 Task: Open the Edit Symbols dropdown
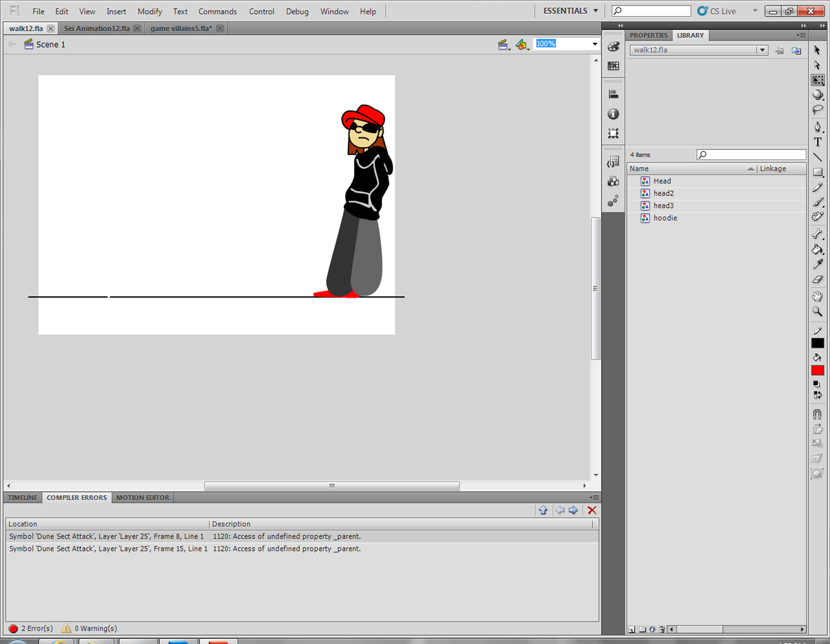523,45
